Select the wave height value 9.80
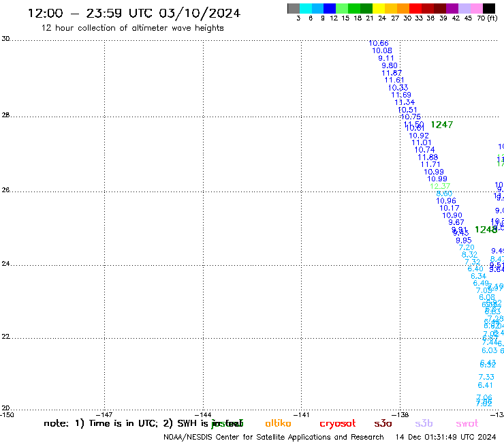 [390, 65]
